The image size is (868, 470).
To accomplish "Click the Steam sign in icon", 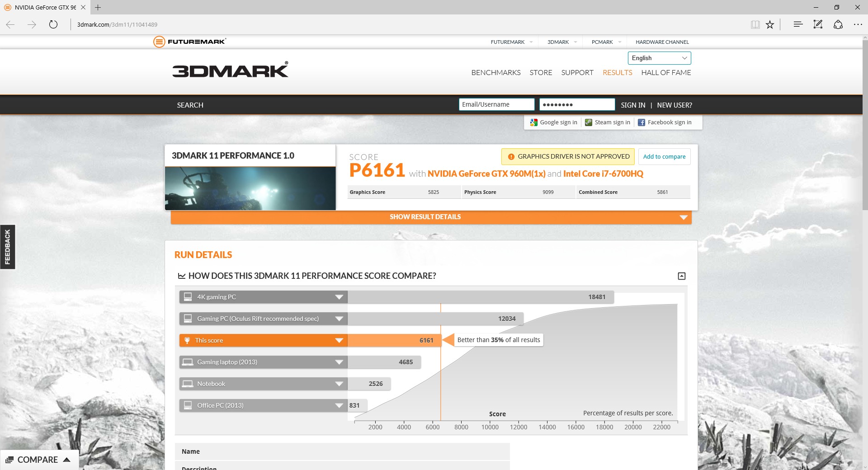I will pos(589,122).
